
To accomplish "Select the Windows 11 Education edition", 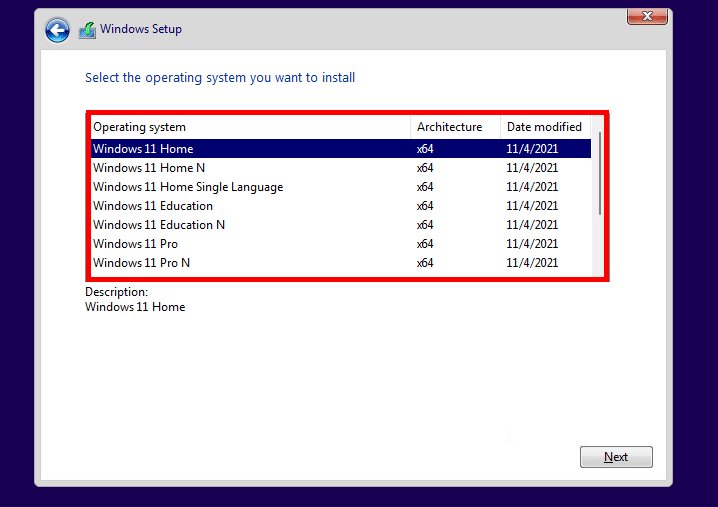I will (x=341, y=206).
